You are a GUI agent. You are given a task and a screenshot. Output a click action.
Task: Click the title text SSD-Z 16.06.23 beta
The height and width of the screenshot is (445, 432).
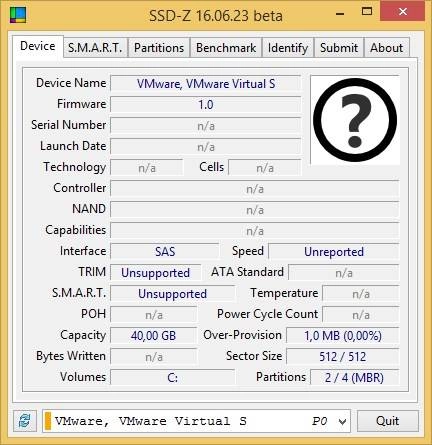click(x=216, y=16)
